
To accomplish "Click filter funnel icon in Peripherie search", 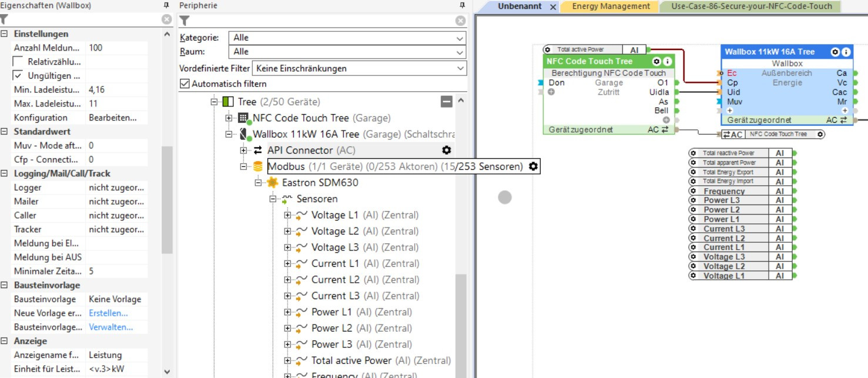I will pyautogui.click(x=185, y=21).
